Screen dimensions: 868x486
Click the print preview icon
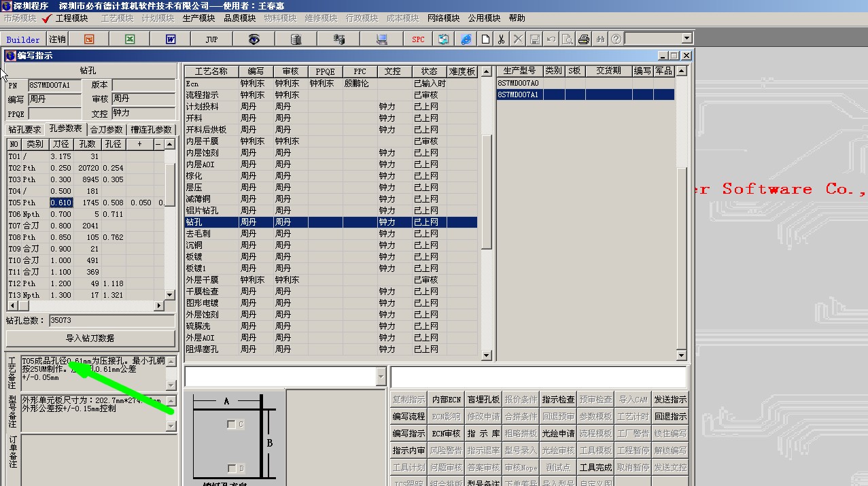click(568, 39)
